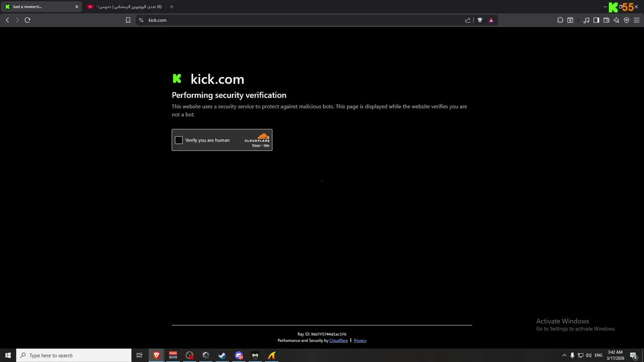The height and width of the screenshot is (362, 644).
Task: Switch input language from ENG
Action: click(599, 355)
